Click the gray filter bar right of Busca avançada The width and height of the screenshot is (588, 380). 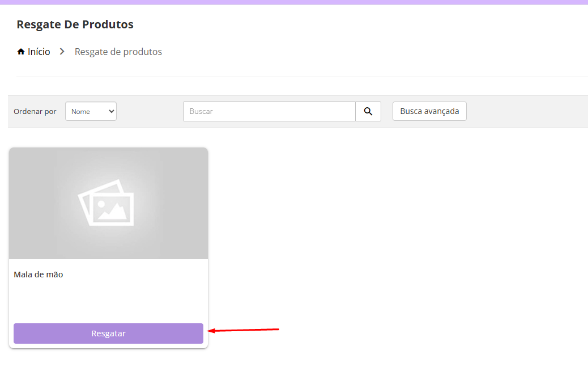pos(527,112)
